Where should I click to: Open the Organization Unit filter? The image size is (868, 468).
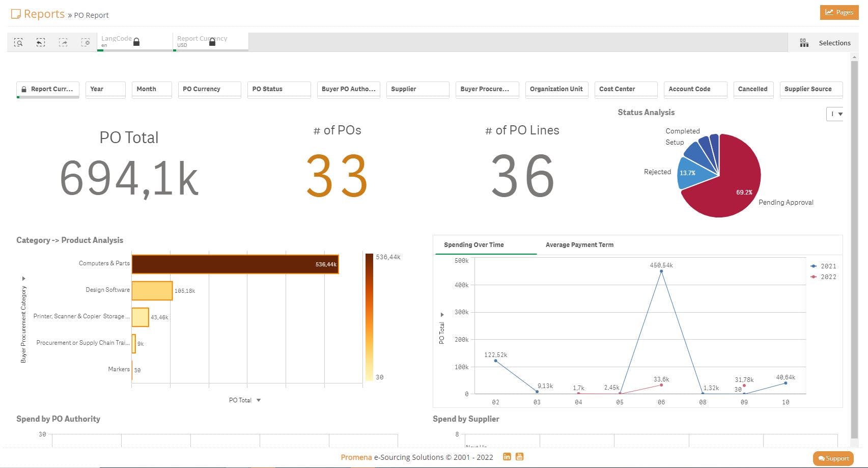point(557,89)
